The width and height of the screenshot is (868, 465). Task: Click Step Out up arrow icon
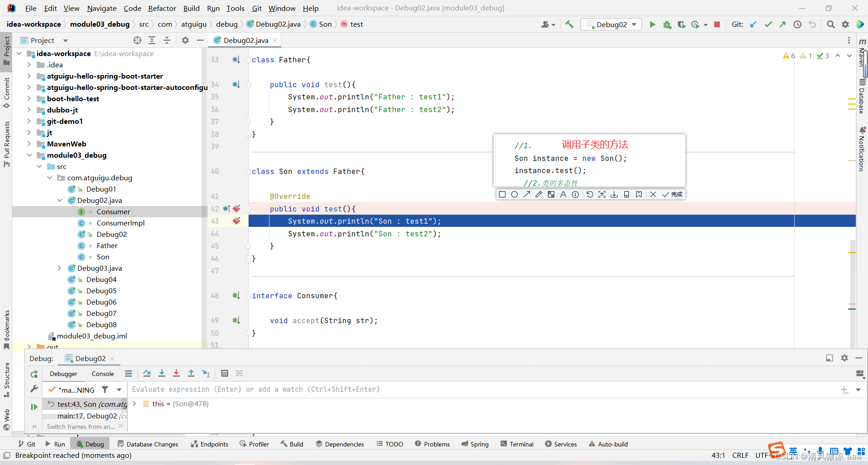point(191,373)
